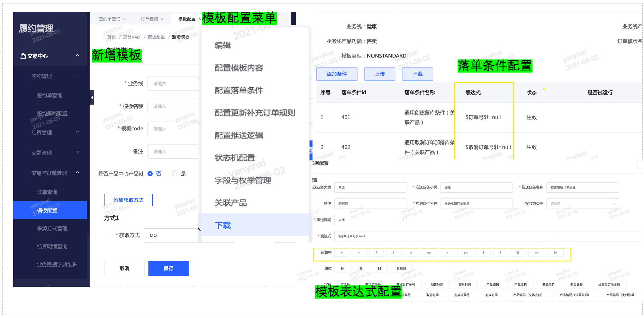Close the 订单查询 tab with its X
Viewport: 644px width, 318px height.
pos(162,19)
